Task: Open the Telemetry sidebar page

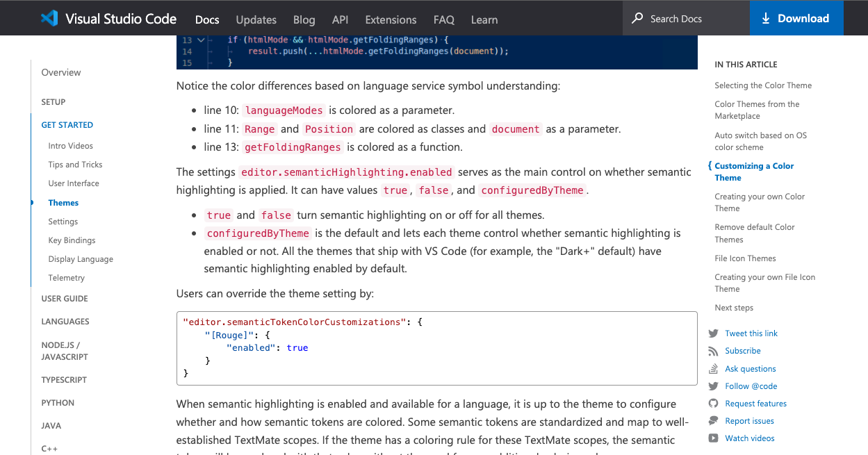Action: [x=67, y=278]
